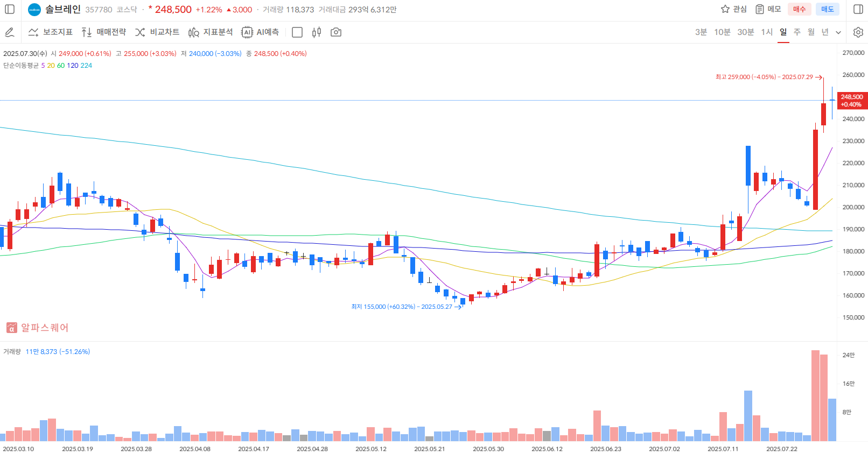868x453 pixels.
Task: Click the 60 moving average value
Action: pyautogui.click(x=61, y=65)
